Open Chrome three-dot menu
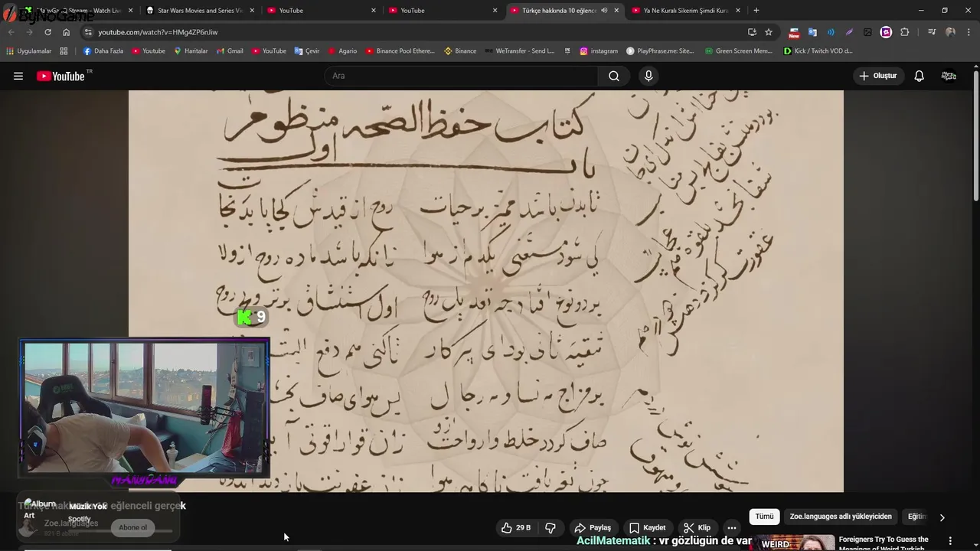 [x=969, y=32]
